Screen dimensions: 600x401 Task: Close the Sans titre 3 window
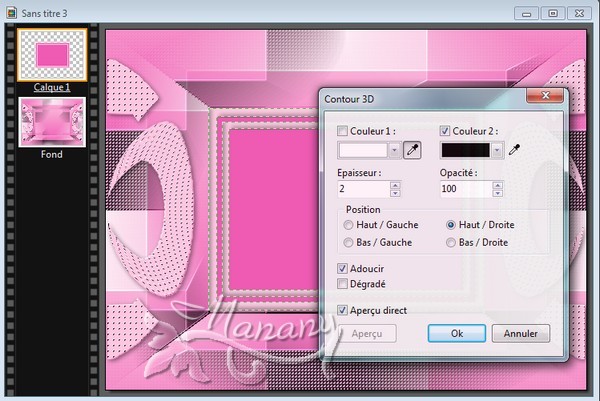[579, 14]
